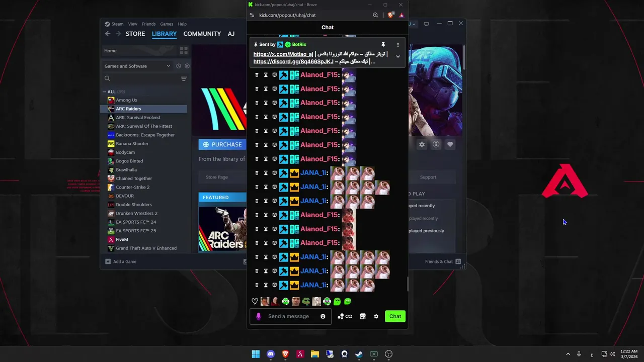Delete first Alanod_F15 message with trash icon
This screenshot has width=644, height=362.
coord(257,75)
